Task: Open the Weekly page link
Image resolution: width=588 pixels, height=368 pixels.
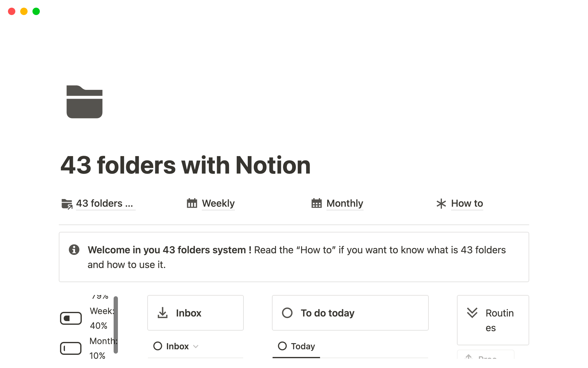Action: [x=218, y=203]
